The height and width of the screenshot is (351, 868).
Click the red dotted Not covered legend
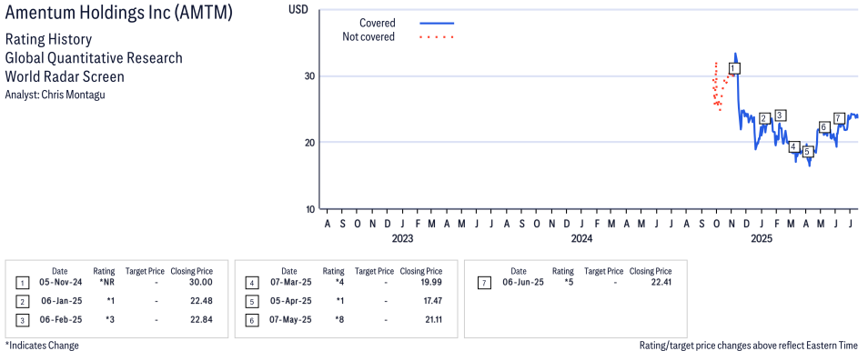click(x=437, y=37)
